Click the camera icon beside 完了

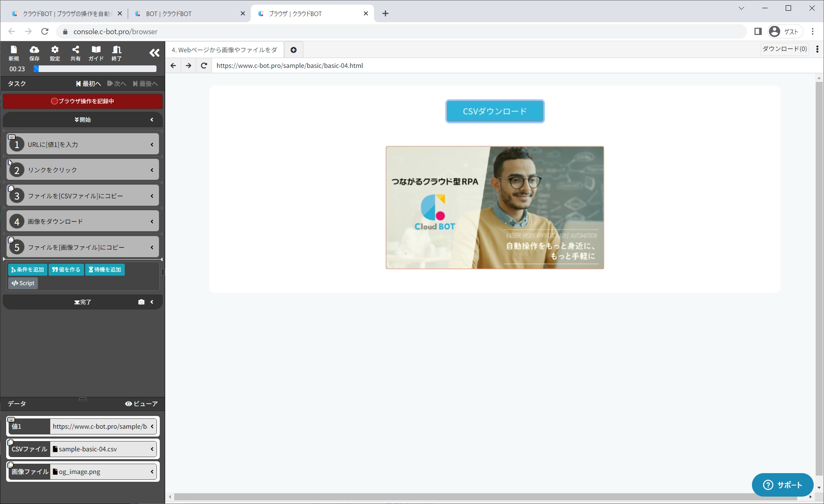[141, 302]
